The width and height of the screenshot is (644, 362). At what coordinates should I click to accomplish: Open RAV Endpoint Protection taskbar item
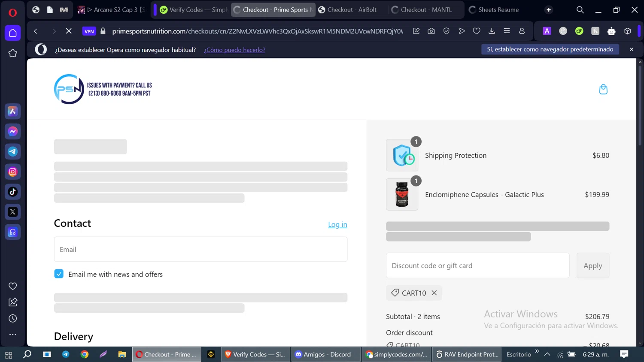point(467,354)
